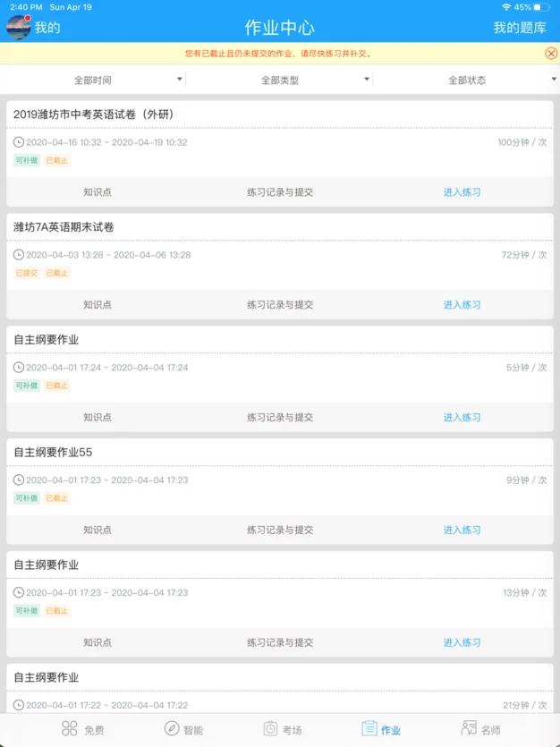Open 我的题库 from the top bar
Image resolution: width=560 pixels, height=747 pixels.
tap(520, 28)
